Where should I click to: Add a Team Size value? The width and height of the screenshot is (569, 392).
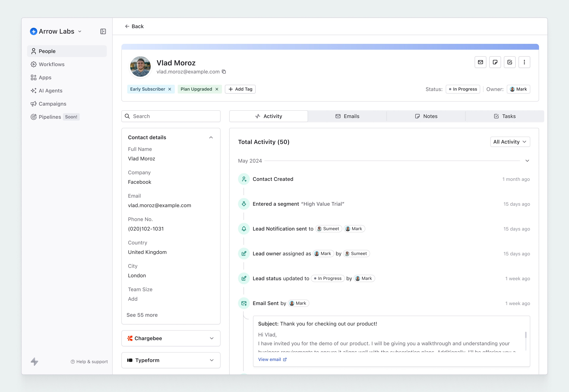[x=133, y=299]
